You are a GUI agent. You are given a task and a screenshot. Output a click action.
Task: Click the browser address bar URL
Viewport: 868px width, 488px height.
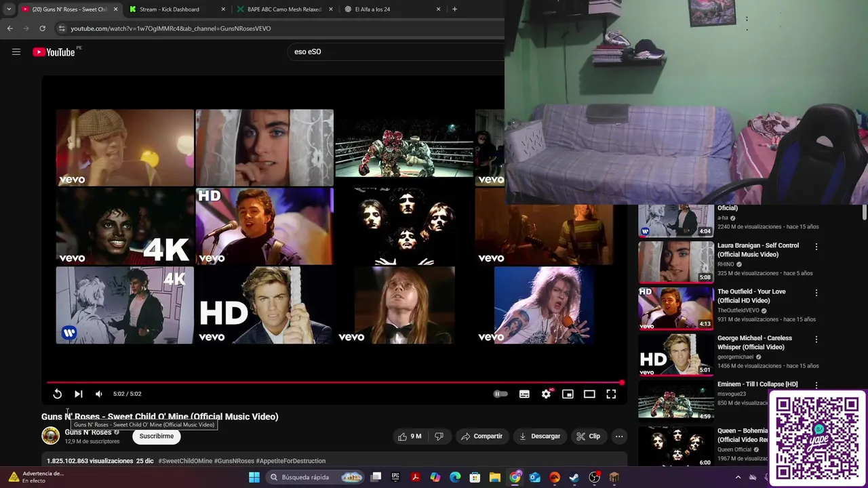[x=171, y=28]
